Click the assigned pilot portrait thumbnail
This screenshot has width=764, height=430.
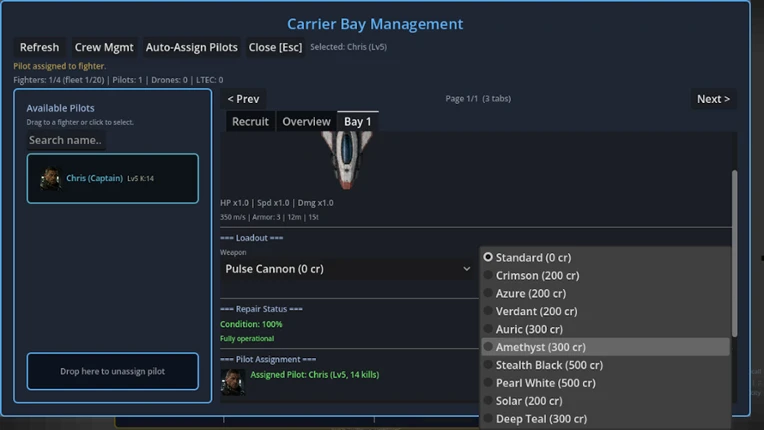click(232, 382)
